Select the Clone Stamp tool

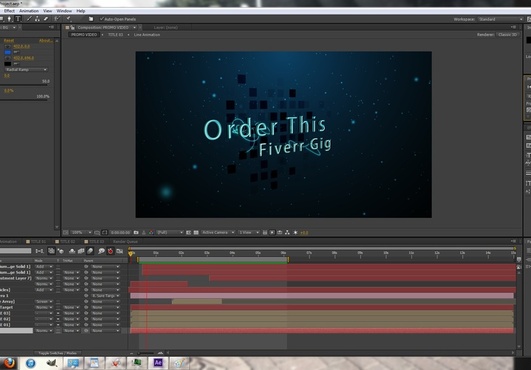tap(37, 19)
